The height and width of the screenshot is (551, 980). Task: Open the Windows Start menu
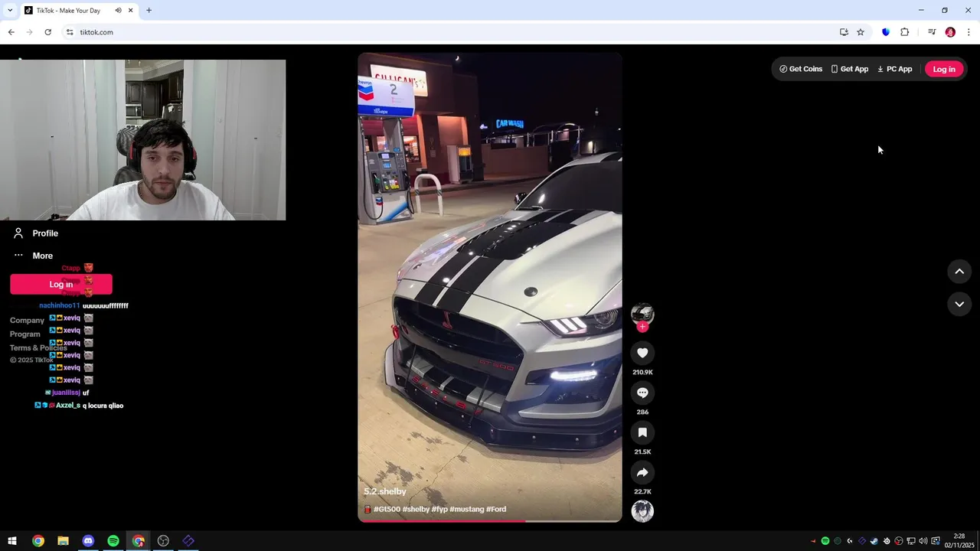coord(12,541)
